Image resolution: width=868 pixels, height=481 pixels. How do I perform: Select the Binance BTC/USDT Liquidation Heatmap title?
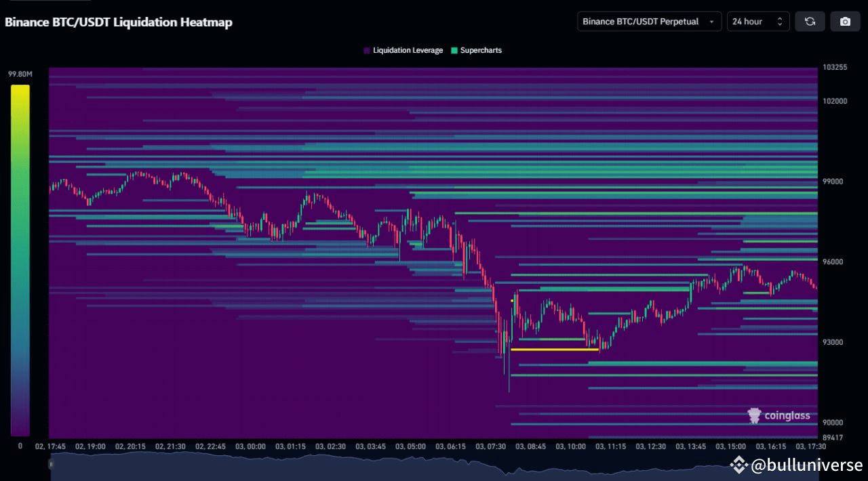pyautogui.click(x=119, y=22)
